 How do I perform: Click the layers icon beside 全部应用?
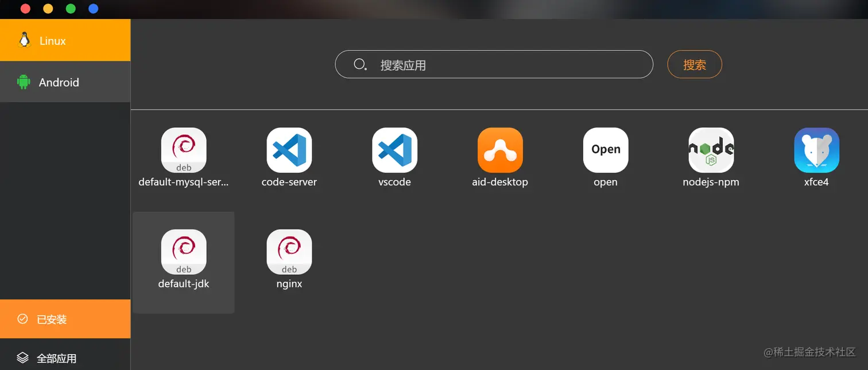coord(22,358)
